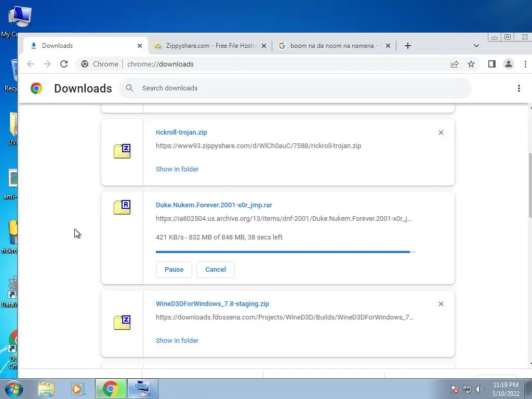Close the Downloads tab
Screen dimensions: 532x399
coord(139,46)
